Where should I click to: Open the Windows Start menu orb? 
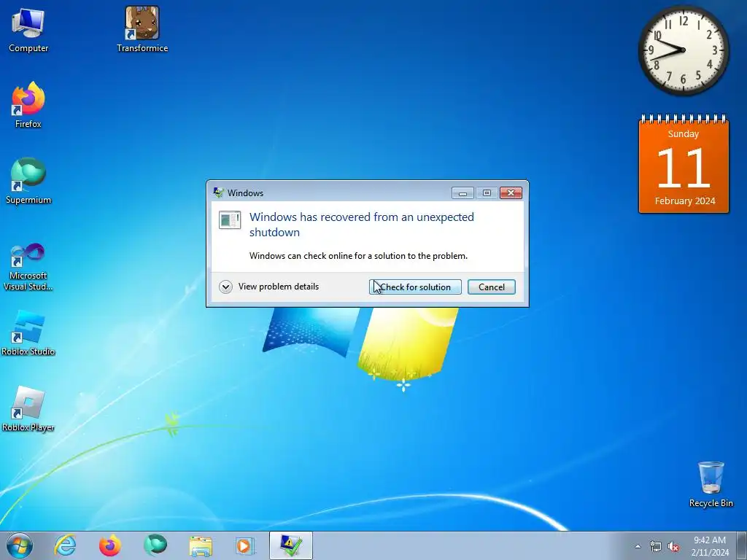tap(20, 545)
